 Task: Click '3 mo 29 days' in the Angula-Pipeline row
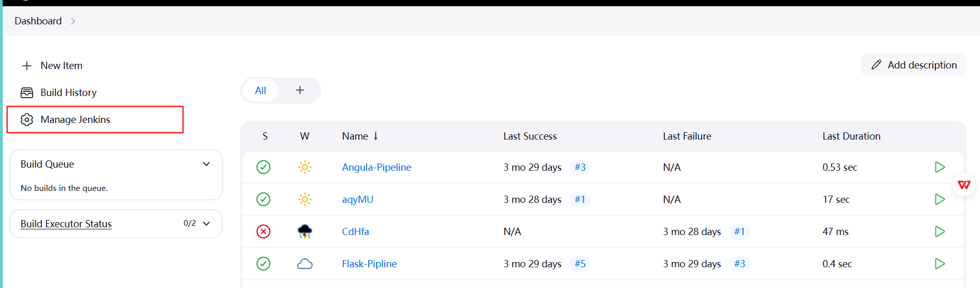(x=533, y=167)
